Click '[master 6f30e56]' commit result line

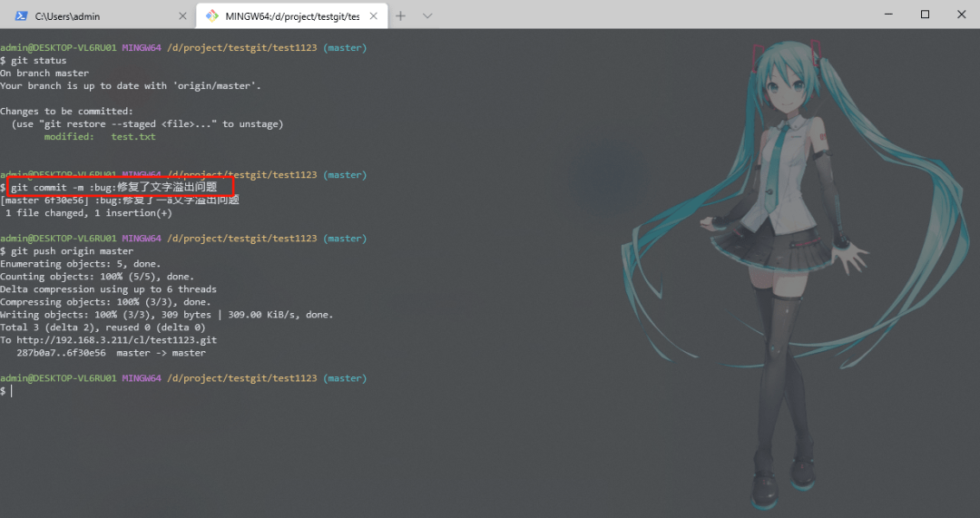click(120, 200)
